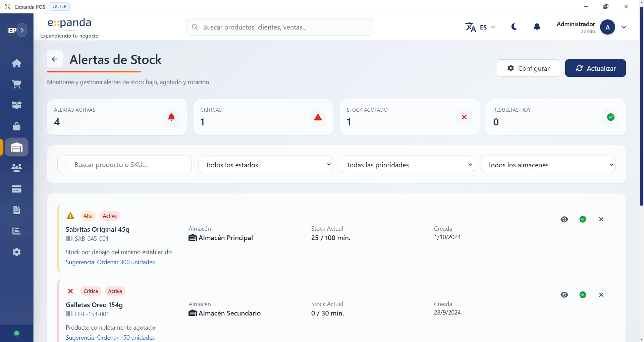This screenshot has height=342, width=644.
Task: Open the shopping bag purchases icon
Action: coord(16,126)
